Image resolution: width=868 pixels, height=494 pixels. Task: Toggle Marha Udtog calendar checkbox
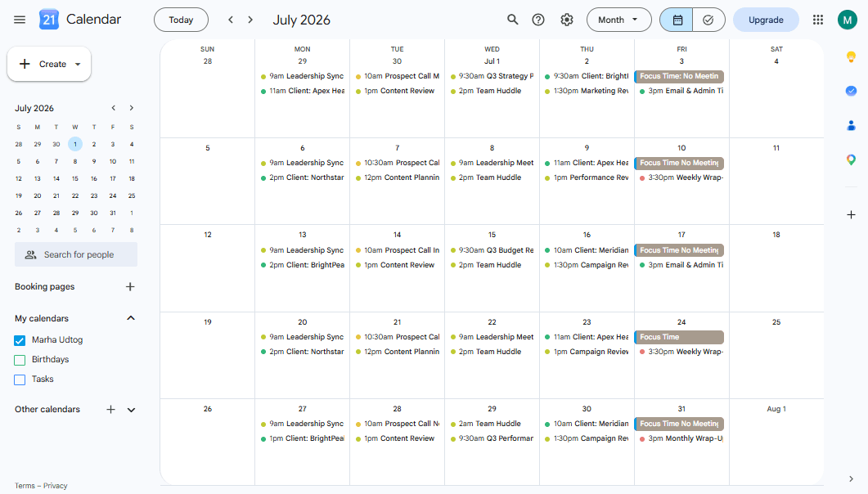coord(20,340)
